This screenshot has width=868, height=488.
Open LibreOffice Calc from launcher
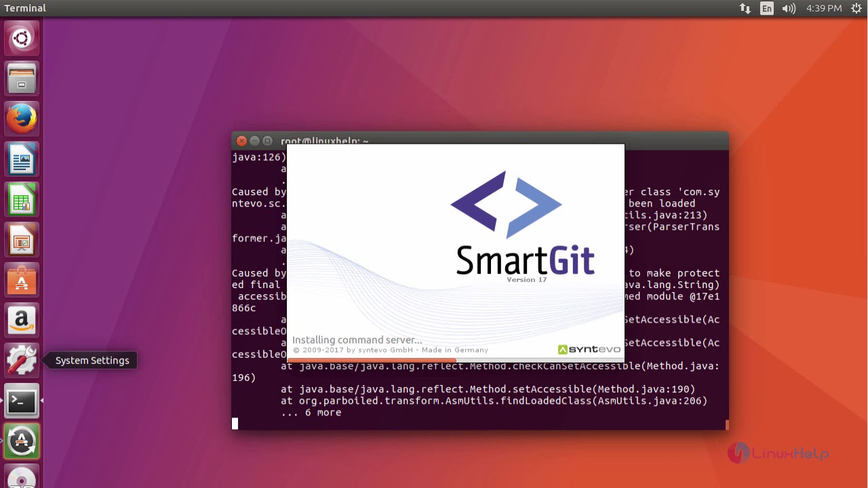coord(22,200)
